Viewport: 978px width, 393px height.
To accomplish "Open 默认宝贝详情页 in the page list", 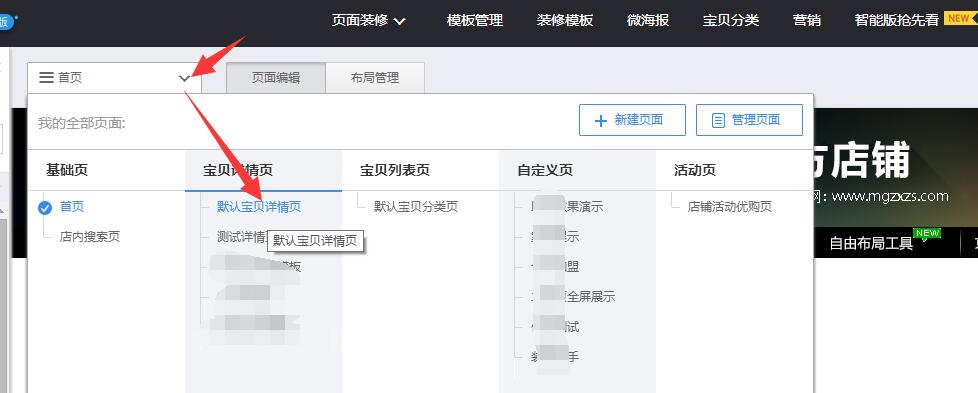I will pos(259,206).
